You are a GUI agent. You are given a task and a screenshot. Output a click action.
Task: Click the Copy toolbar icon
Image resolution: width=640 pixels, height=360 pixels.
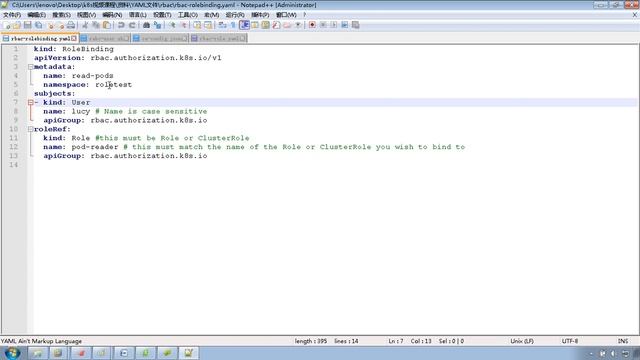click(x=96, y=25)
